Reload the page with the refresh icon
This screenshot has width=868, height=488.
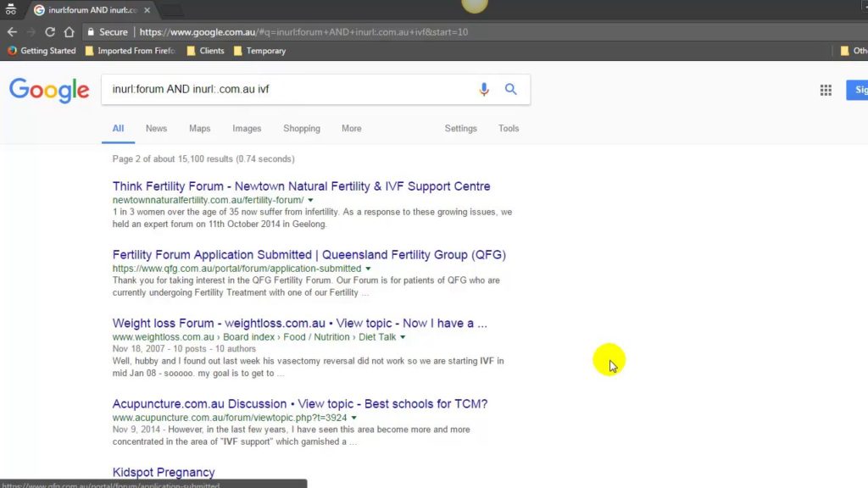click(50, 32)
